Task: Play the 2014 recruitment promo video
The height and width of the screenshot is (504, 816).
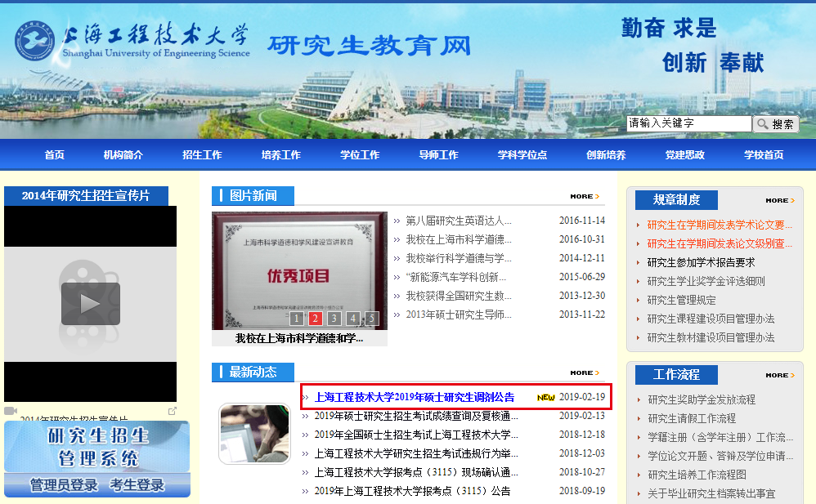Action: pos(91,304)
